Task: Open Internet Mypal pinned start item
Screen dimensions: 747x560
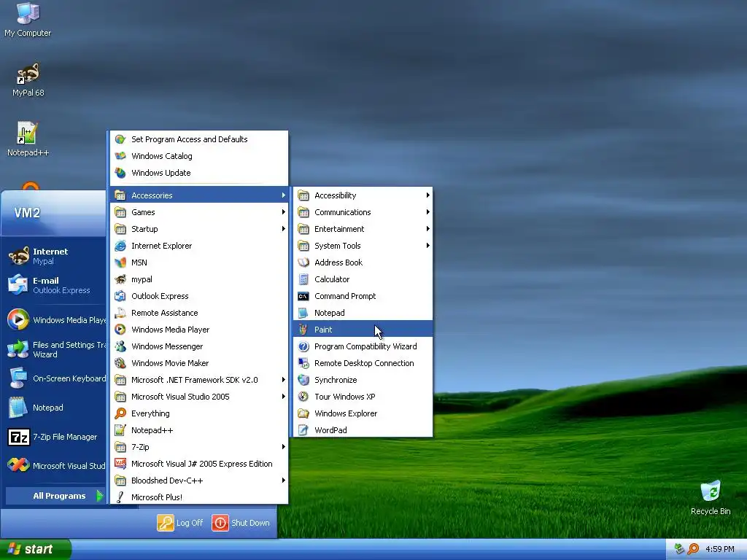Action: (x=54, y=256)
